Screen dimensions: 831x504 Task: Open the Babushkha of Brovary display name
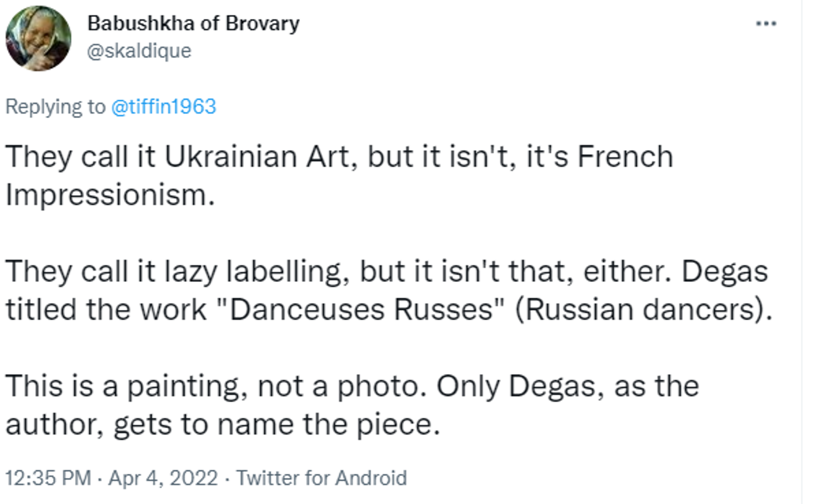coord(193,23)
